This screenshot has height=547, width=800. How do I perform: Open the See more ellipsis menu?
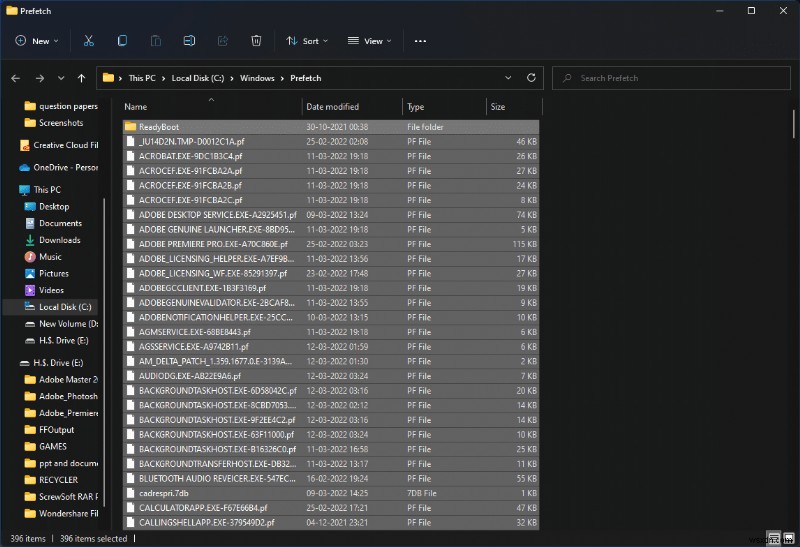point(420,41)
